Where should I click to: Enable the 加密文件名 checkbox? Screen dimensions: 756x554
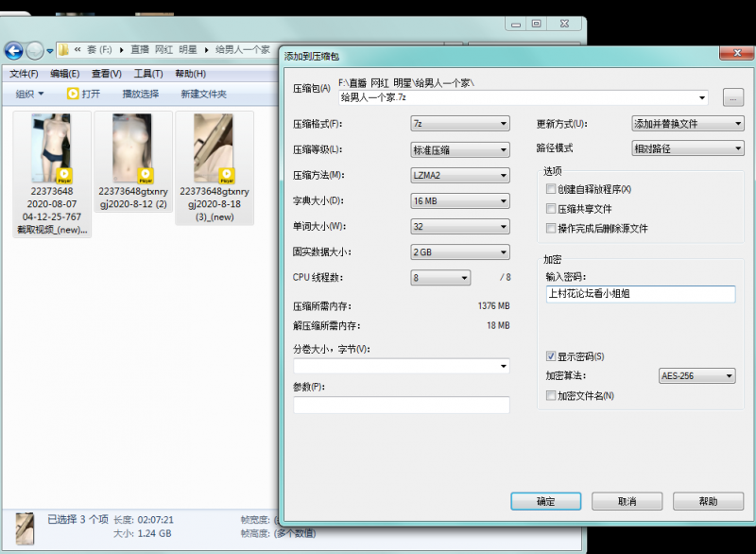tap(551, 395)
